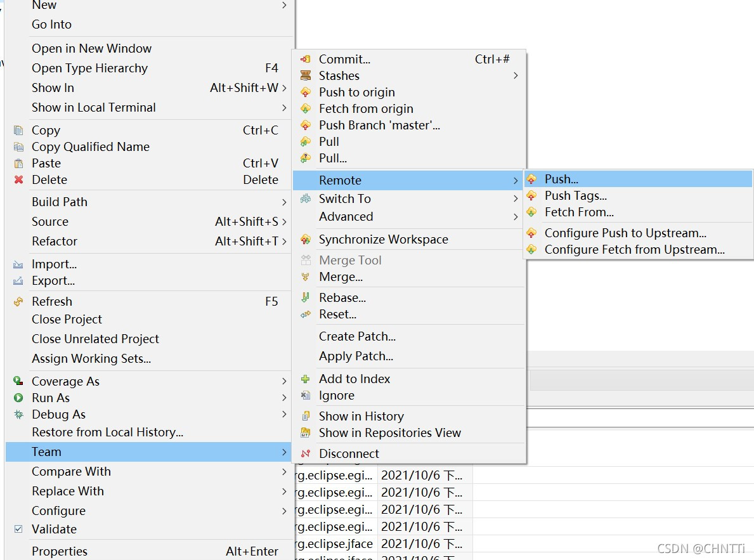Click the Stashes chest icon
Viewport: 754px width, 560px height.
(x=306, y=75)
